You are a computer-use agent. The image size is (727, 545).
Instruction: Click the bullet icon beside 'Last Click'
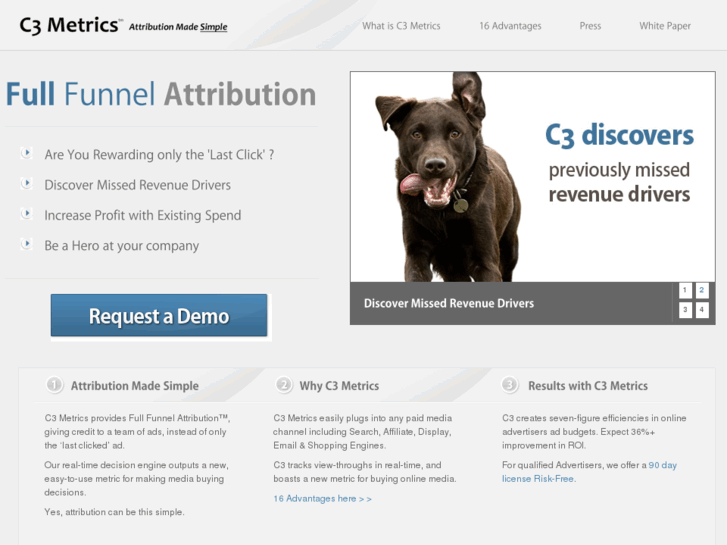[x=27, y=153]
